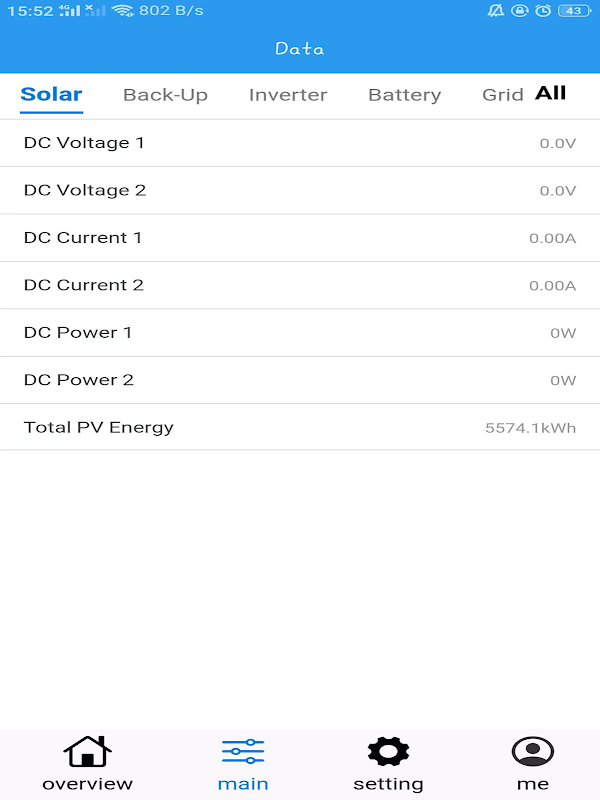
Task: Switch to the Back-Up tab
Action: (165, 95)
